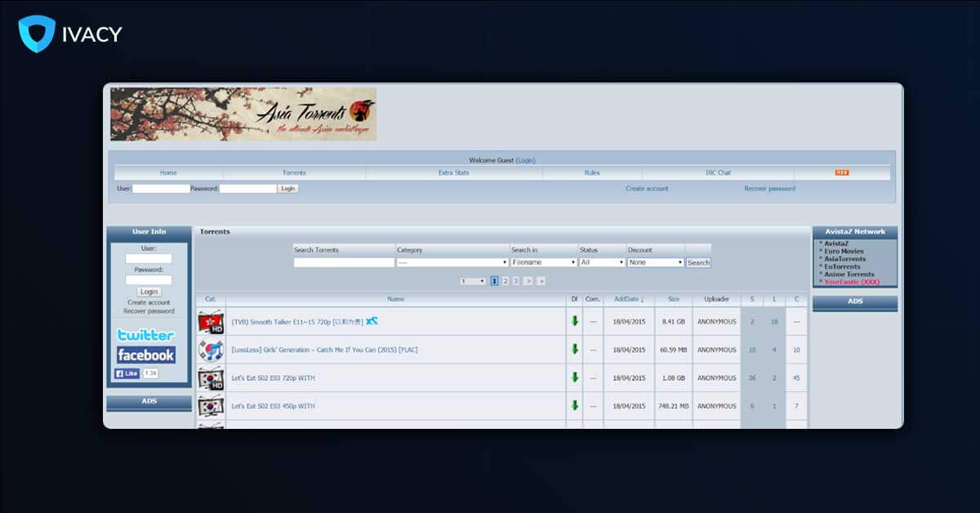980x513 pixels.
Task: Sort by the Name column header
Action: [396, 299]
